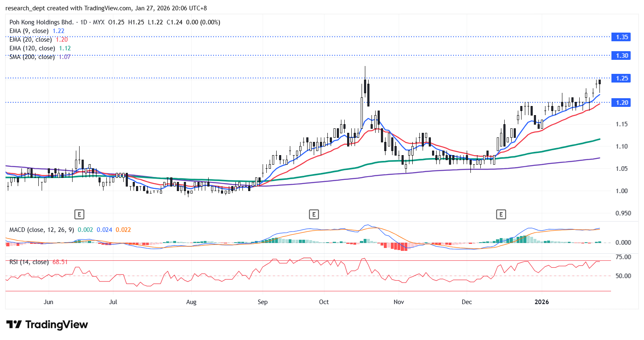Click the mid-June earnings 'E' marker

[79, 214]
